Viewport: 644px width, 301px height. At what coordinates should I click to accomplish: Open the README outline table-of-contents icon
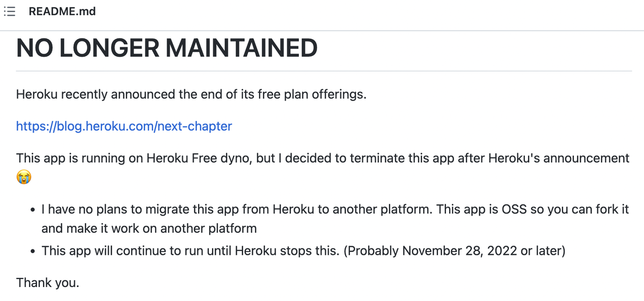click(9, 11)
